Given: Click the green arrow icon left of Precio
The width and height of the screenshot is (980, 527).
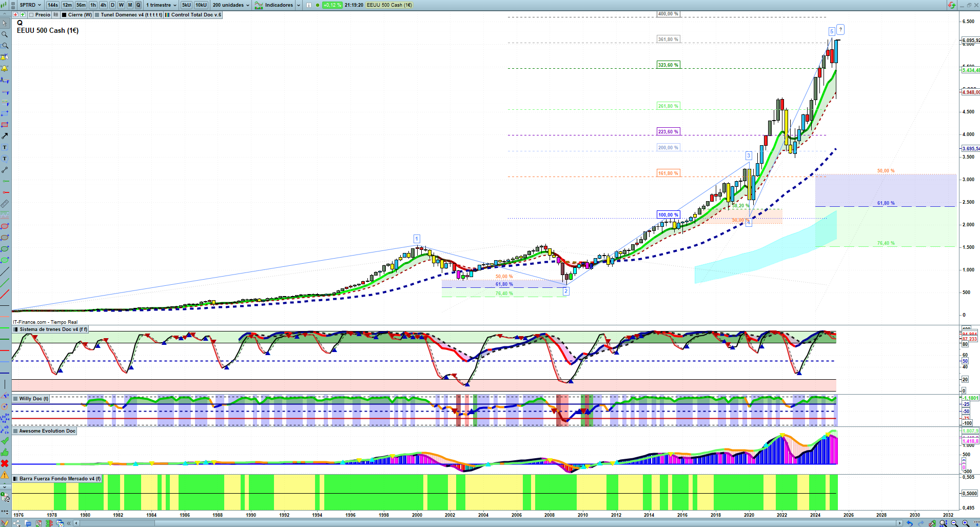Looking at the screenshot, I should pos(22,15).
